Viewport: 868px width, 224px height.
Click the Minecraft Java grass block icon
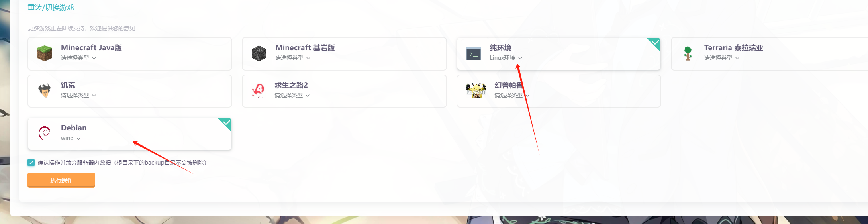click(x=45, y=53)
